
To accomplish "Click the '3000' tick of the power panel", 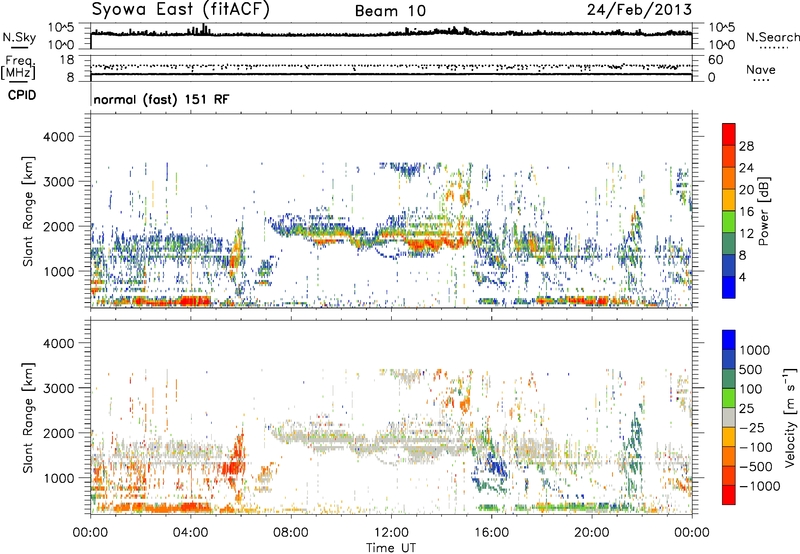I will [x=58, y=182].
